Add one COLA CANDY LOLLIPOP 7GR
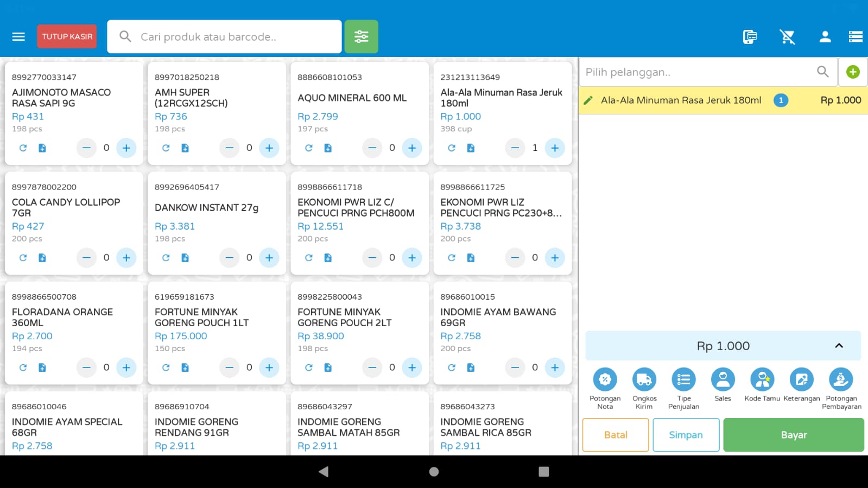868x488 pixels. point(126,258)
